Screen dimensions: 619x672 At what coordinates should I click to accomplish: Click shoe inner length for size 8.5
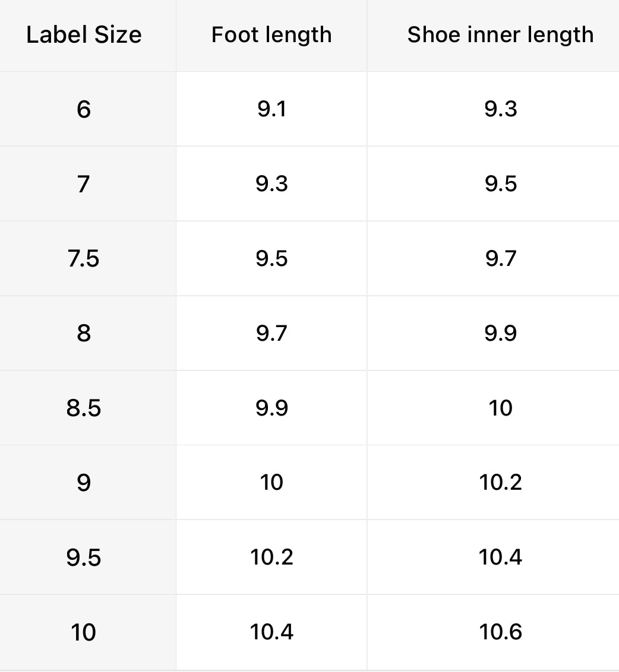[x=500, y=408]
